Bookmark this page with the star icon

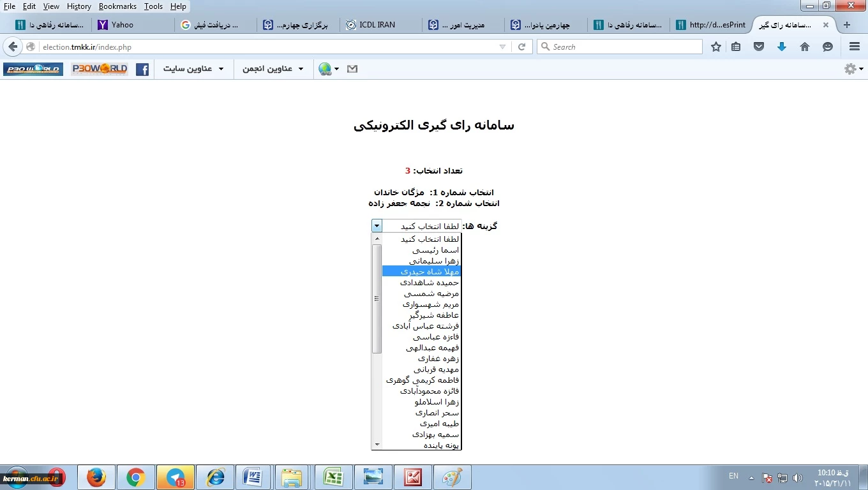pos(716,47)
